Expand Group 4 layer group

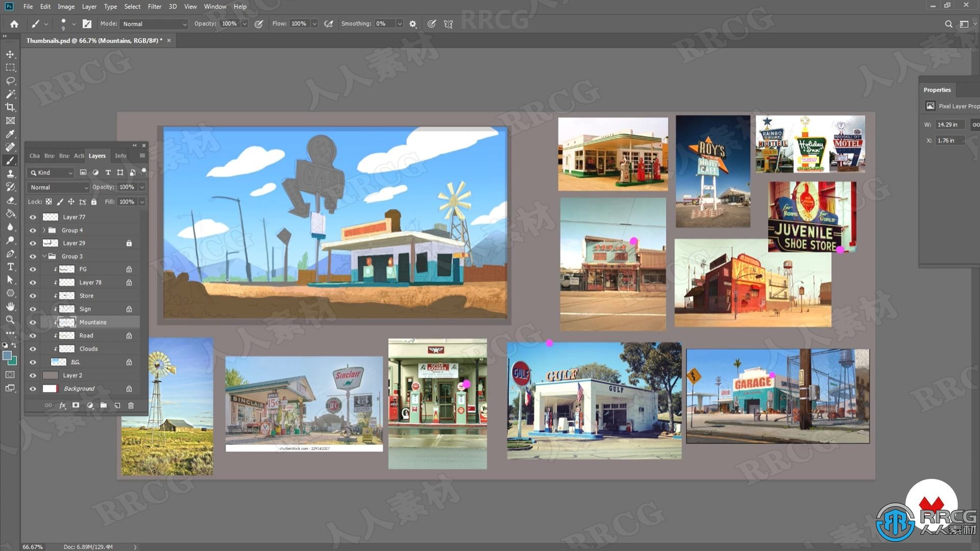click(x=42, y=230)
